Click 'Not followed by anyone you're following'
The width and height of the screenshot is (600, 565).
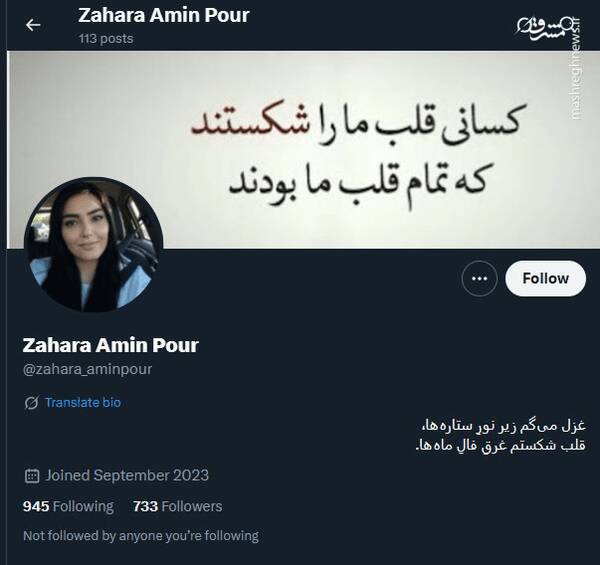pyautogui.click(x=141, y=536)
